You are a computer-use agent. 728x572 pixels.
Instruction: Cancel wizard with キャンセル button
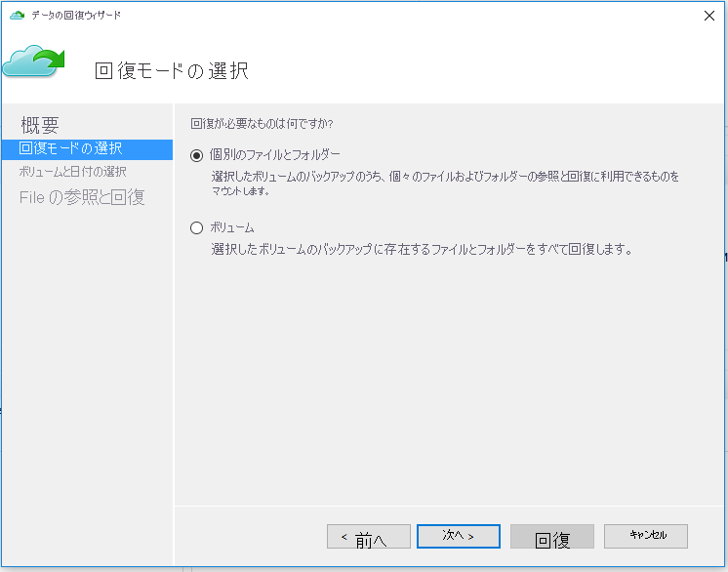pos(646,536)
